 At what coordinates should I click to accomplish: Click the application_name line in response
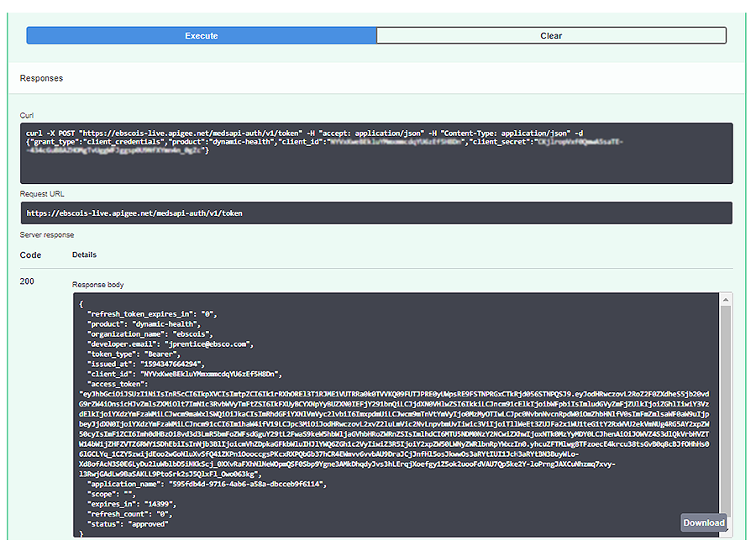pyautogui.click(x=203, y=483)
